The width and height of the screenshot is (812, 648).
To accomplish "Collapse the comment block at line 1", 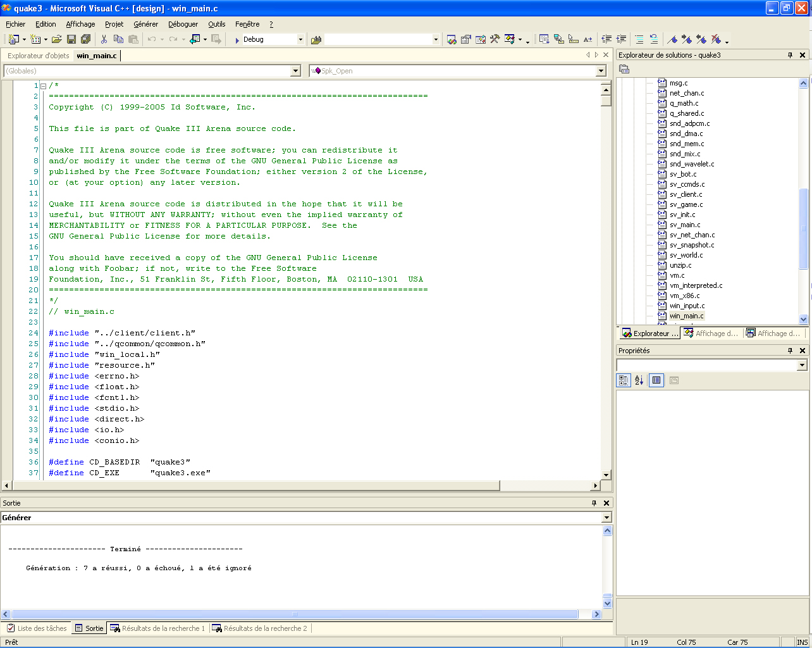I will tap(44, 86).
